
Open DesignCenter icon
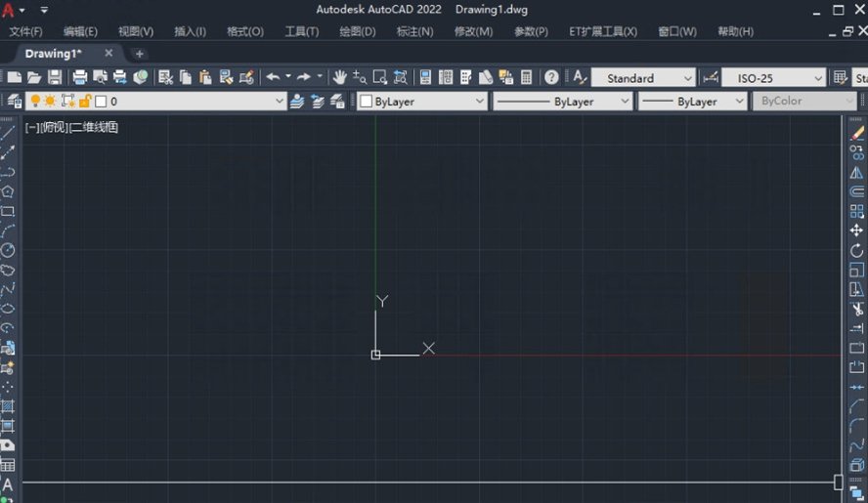tap(446, 77)
